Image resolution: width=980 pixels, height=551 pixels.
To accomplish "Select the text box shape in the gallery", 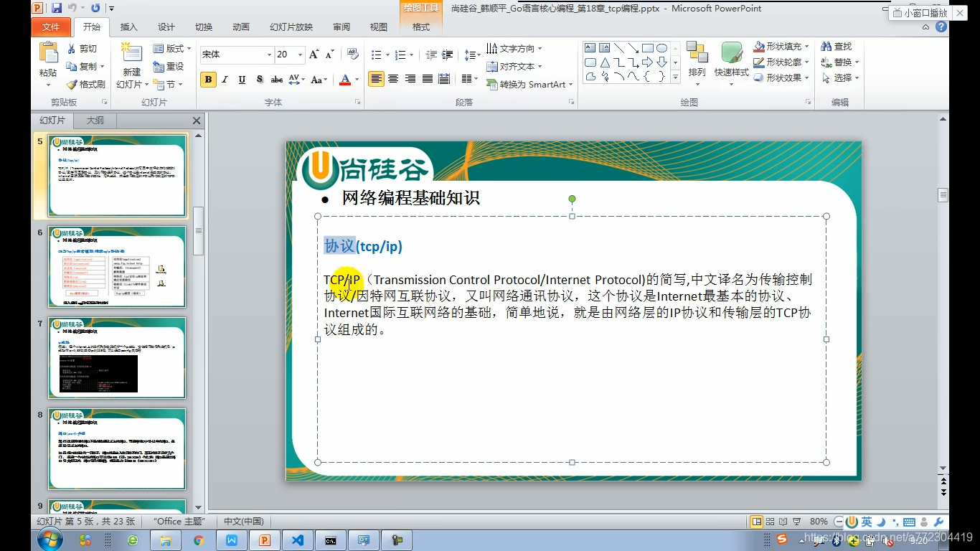I will click(x=590, y=48).
